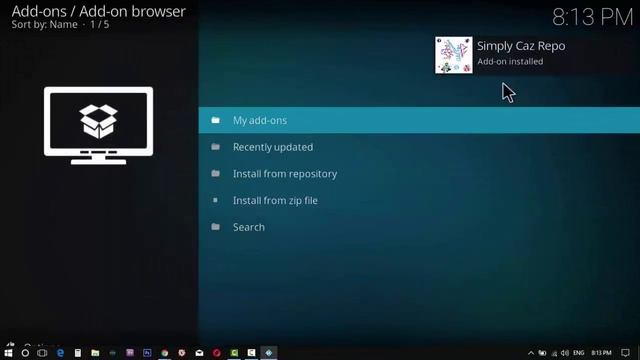Viewport: 640px width, 360px height.
Task: Switch to Google Chrome on taskbar
Action: (164, 353)
